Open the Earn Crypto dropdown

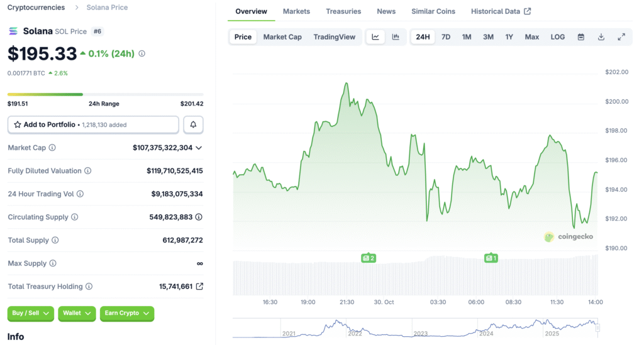coord(126,314)
